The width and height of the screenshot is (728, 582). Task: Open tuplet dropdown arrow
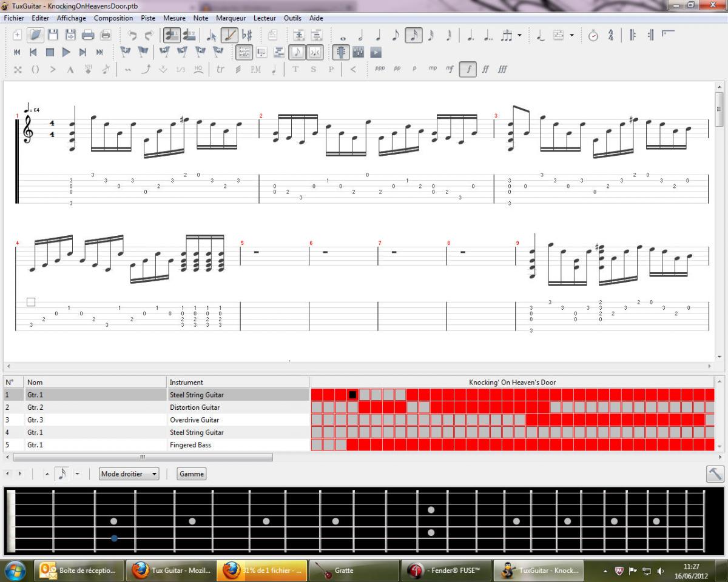519,35
